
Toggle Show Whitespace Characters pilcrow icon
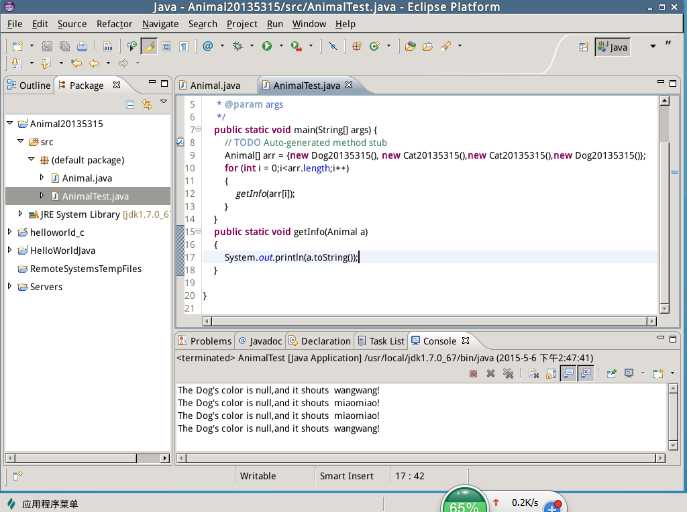pyautogui.click(x=184, y=46)
